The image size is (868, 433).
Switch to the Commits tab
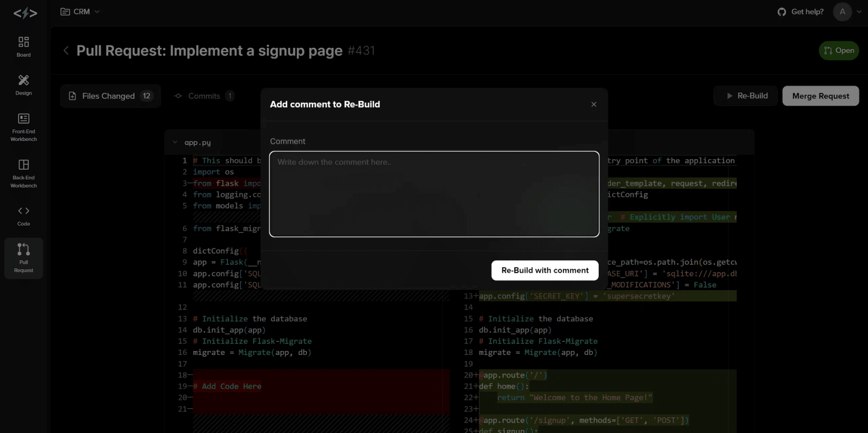pyautogui.click(x=204, y=96)
